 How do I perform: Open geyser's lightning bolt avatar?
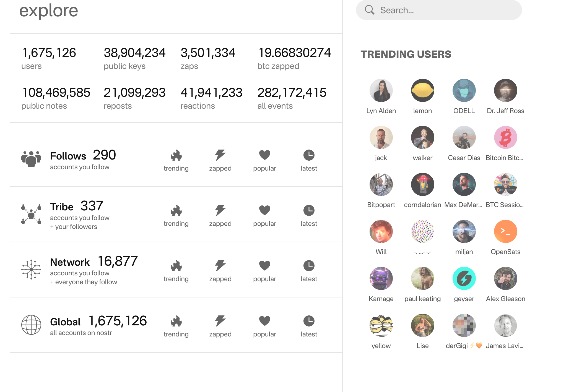pos(464,278)
